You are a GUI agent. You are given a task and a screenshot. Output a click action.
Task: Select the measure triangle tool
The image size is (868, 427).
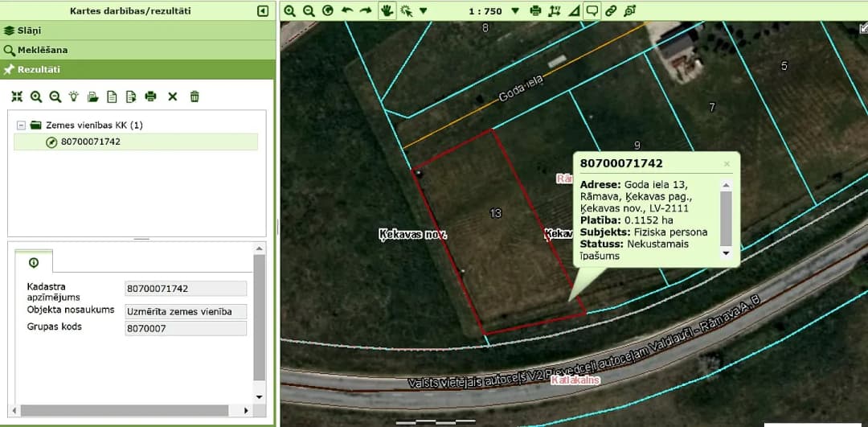pos(574,10)
